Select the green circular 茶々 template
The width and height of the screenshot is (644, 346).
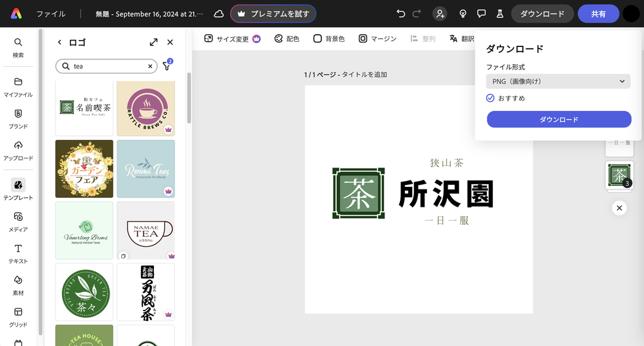84,292
